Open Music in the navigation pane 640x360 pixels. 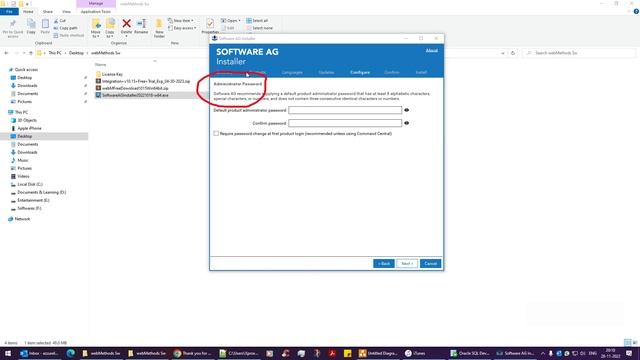23,160
